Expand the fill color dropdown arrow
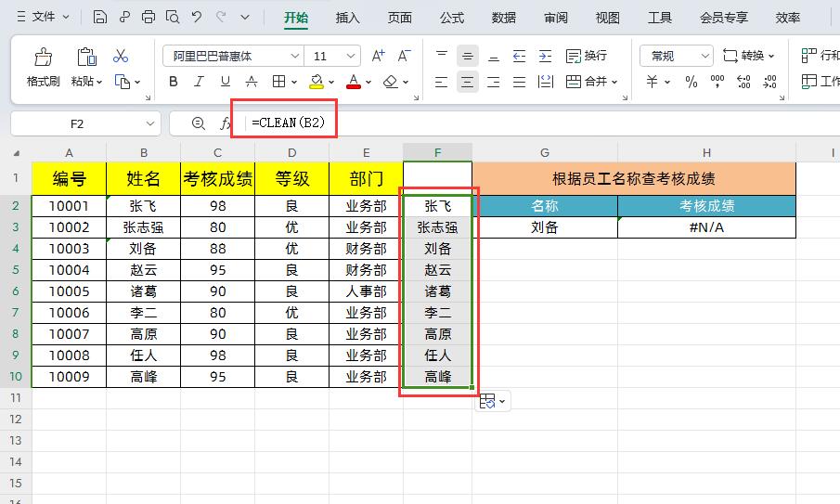 coord(331,82)
